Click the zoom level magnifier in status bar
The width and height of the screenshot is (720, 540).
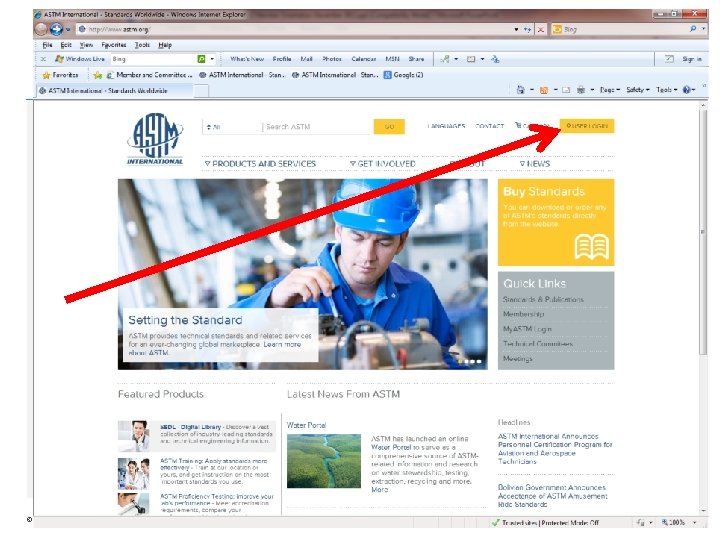click(664, 523)
